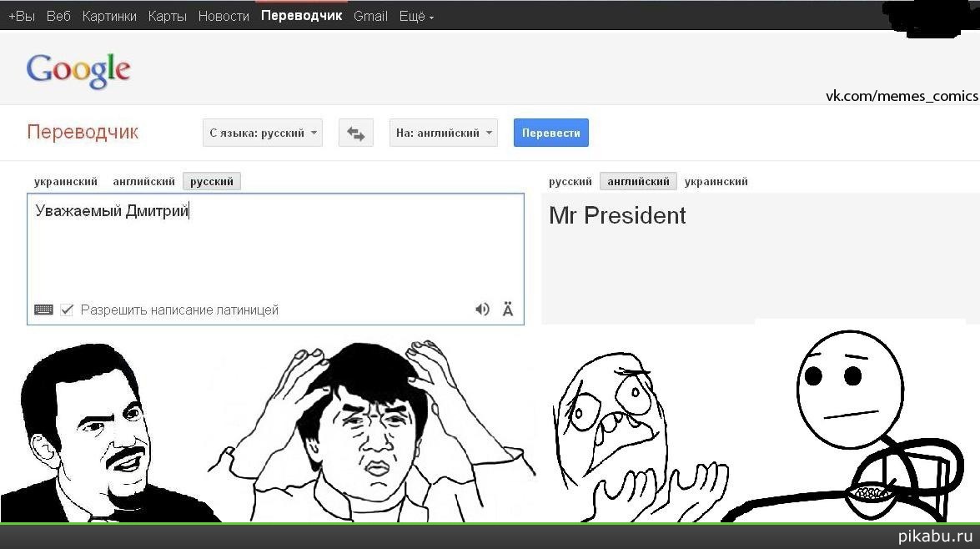Open 'Картинки' in the top bar

(109, 16)
